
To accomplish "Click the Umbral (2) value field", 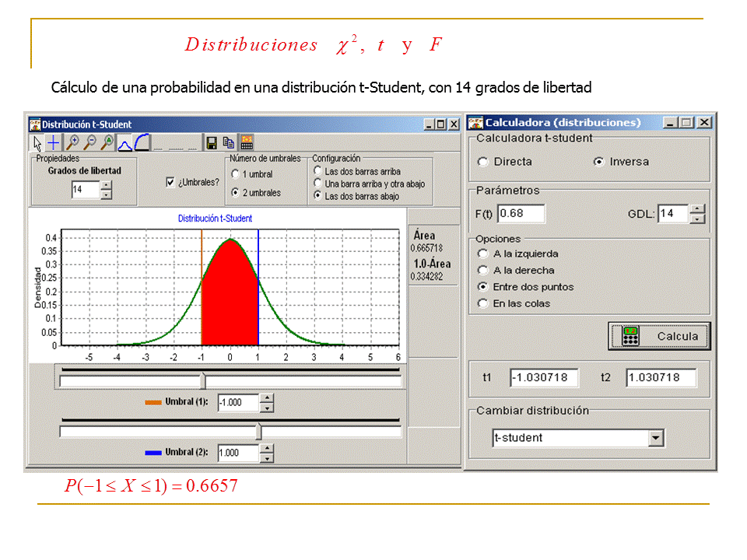I will [237, 453].
